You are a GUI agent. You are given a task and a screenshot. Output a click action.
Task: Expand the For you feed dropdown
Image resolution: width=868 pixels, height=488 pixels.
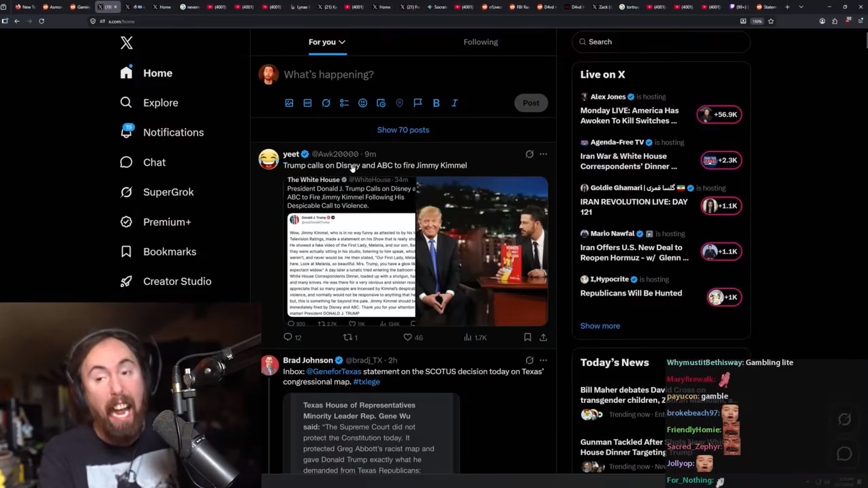coord(327,42)
